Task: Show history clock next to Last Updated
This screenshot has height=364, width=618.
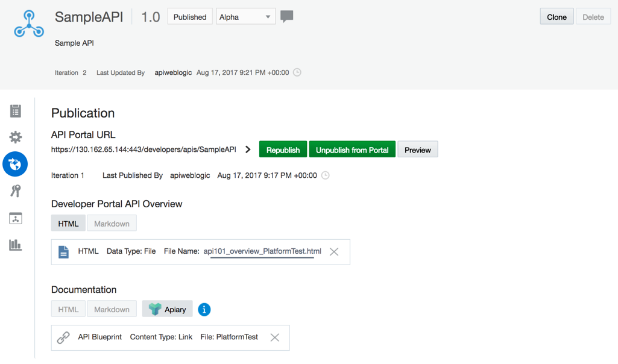Action: click(297, 72)
